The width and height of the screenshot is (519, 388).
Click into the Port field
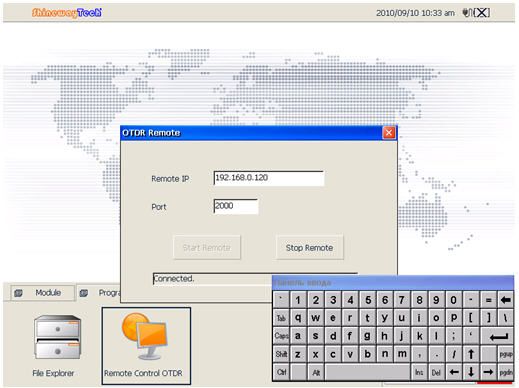coord(236,206)
